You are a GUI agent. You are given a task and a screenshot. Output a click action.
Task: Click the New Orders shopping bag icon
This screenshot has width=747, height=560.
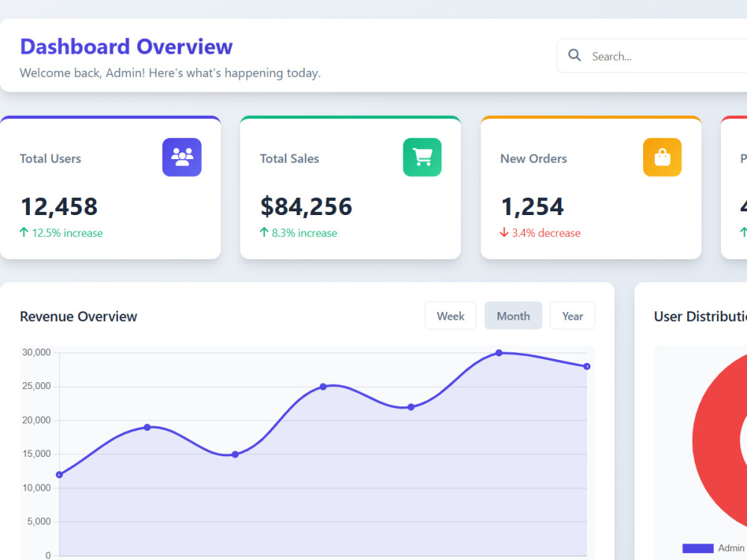click(x=662, y=157)
